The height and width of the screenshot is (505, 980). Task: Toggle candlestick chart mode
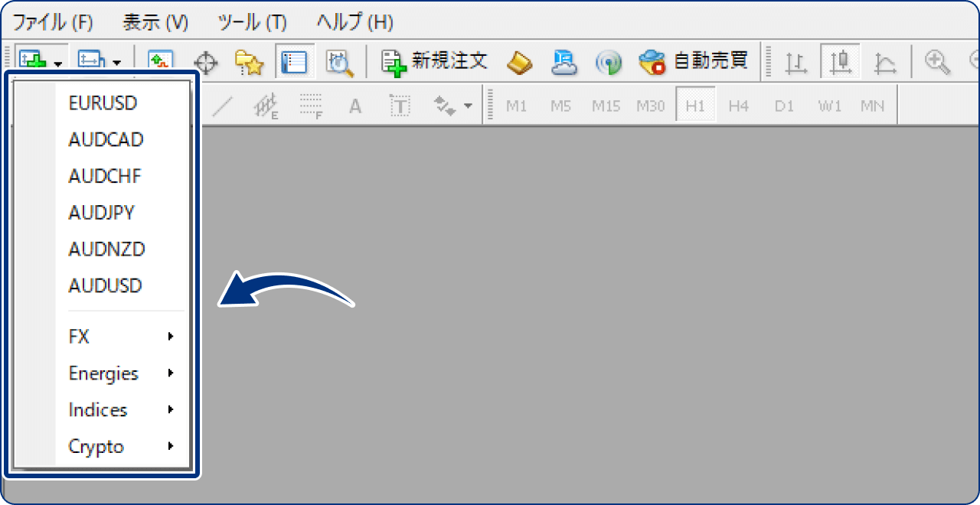(x=841, y=62)
